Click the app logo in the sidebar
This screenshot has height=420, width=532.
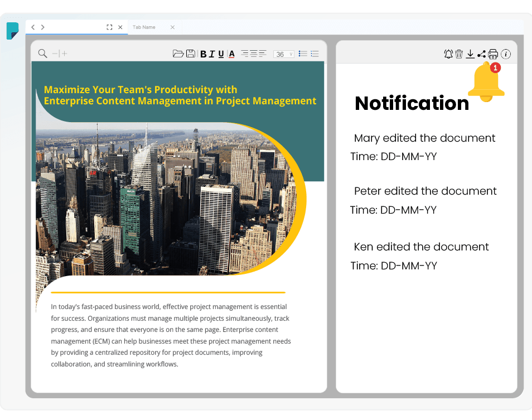(13, 31)
